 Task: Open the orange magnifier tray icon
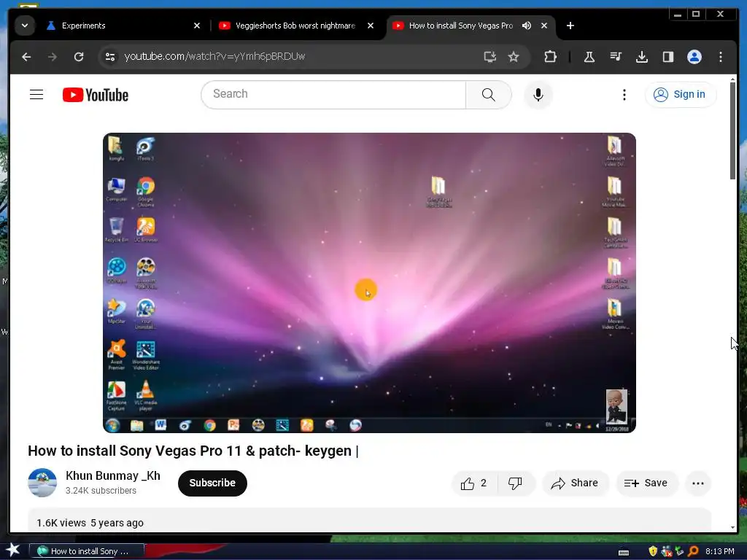(x=693, y=551)
